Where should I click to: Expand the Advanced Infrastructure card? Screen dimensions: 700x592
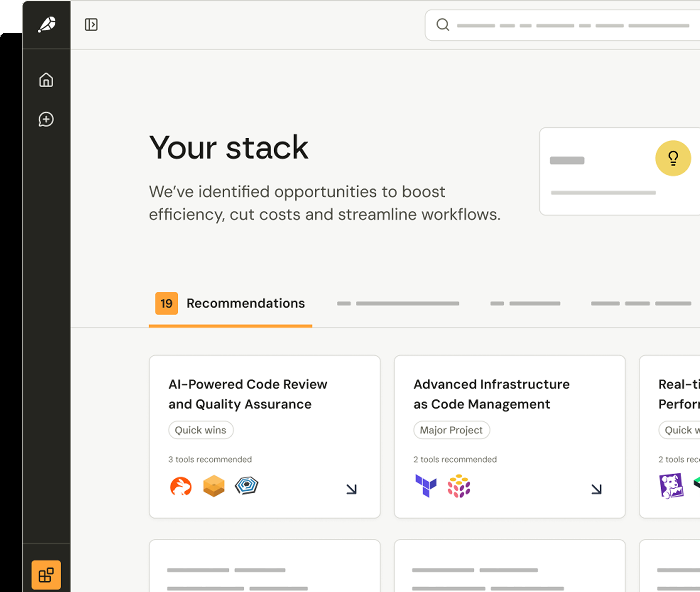pos(597,489)
